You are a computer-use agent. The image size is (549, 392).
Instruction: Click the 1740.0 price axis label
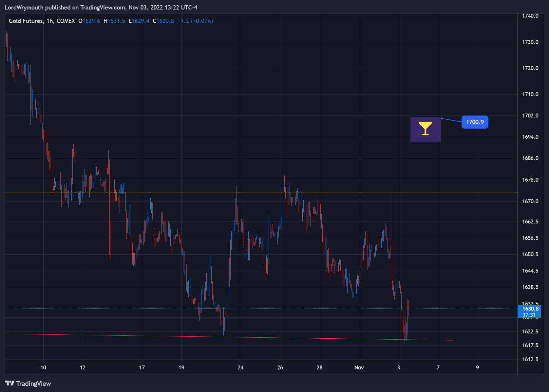point(530,16)
